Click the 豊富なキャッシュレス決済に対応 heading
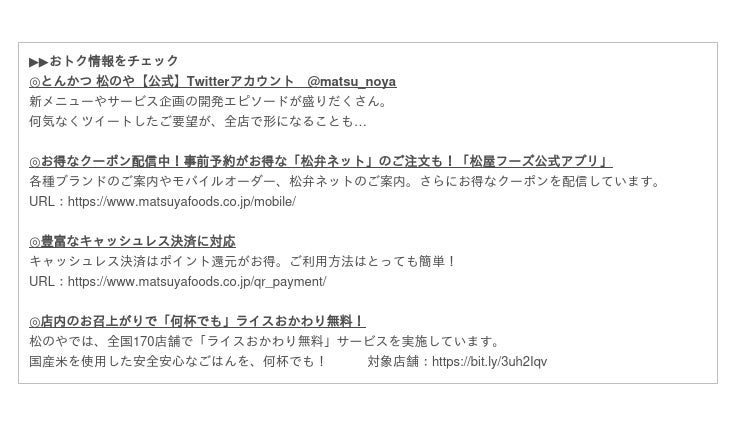740x424 pixels. (x=132, y=241)
